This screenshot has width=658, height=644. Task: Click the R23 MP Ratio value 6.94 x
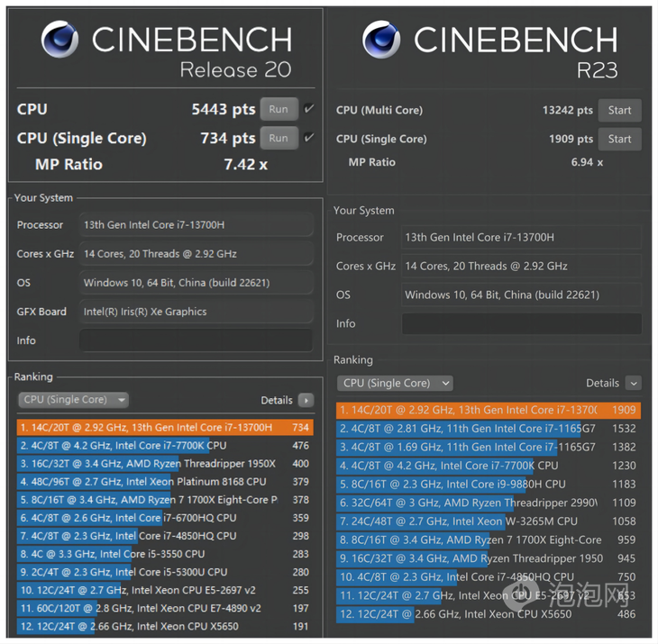(587, 162)
